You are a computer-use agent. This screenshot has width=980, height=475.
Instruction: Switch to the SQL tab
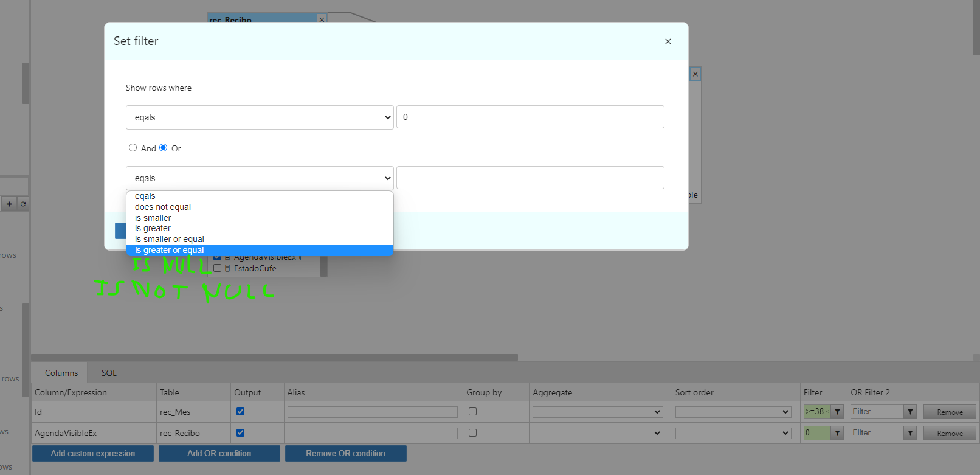(109, 373)
